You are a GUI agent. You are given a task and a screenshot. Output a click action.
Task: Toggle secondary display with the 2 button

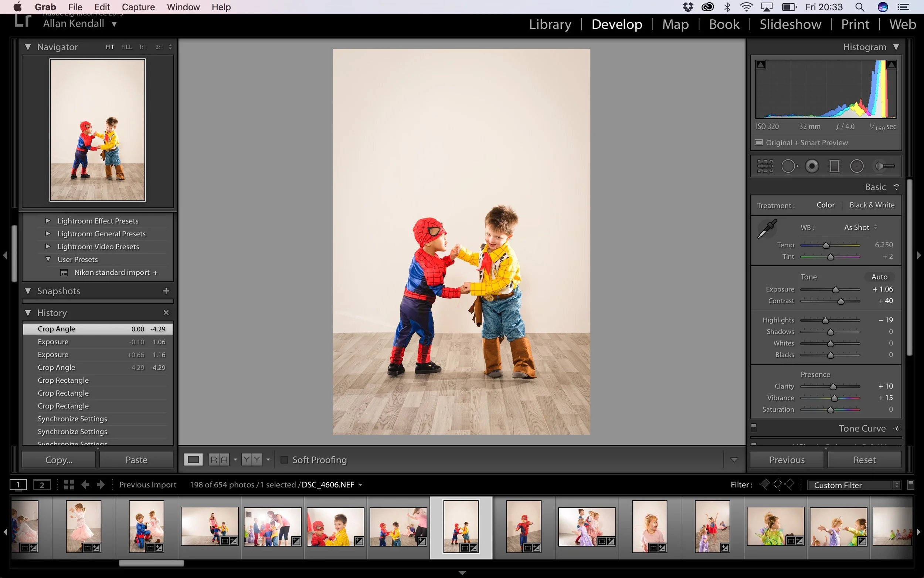point(42,484)
